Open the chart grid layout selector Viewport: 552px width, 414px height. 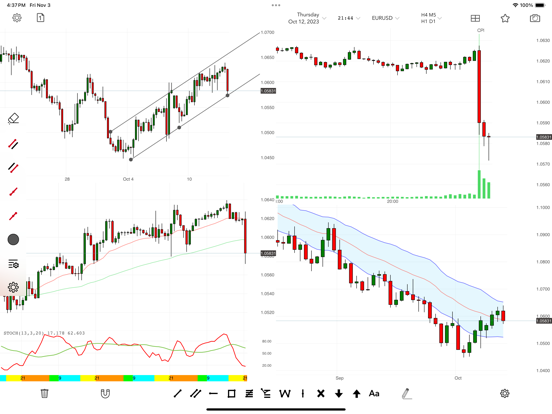point(475,18)
